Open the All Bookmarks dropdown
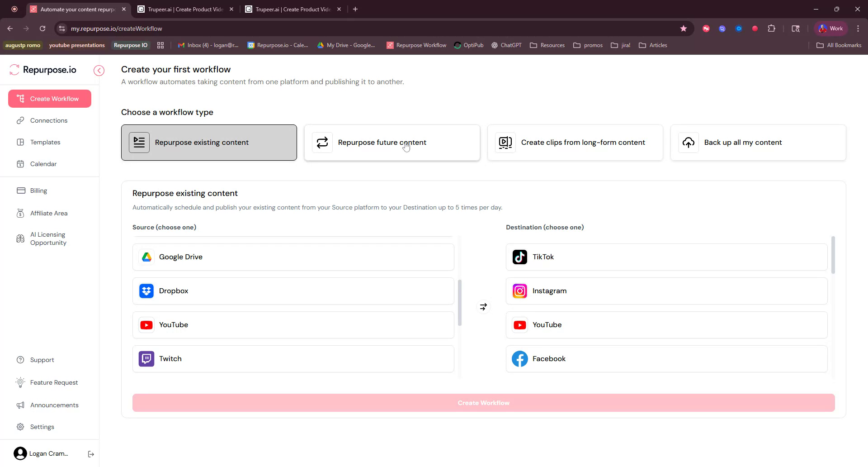 point(839,45)
